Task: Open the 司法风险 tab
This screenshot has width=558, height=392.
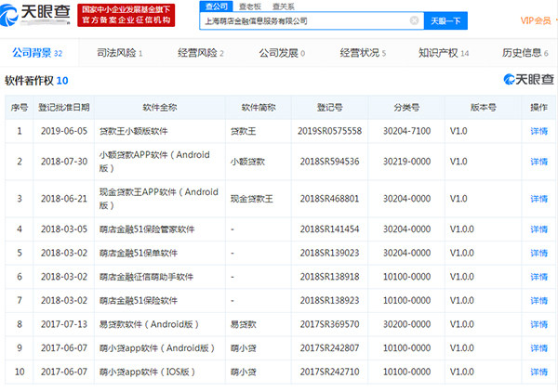Action: 120,53
